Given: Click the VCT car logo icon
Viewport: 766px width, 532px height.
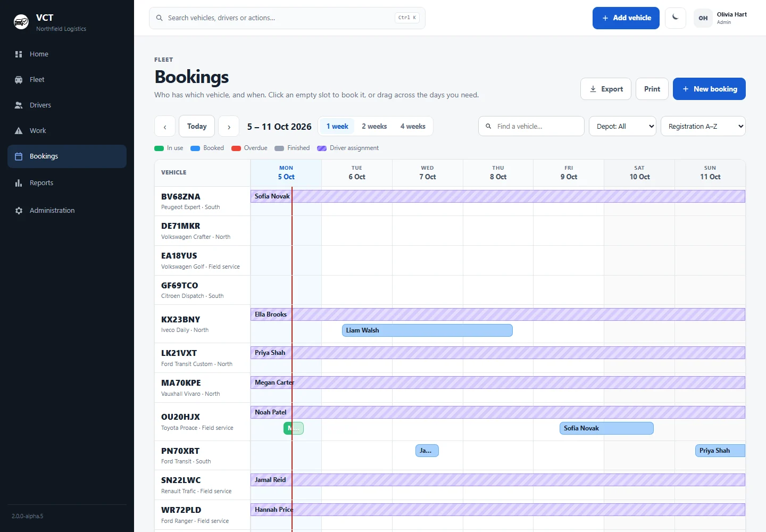Looking at the screenshot, I should (21, 22).
